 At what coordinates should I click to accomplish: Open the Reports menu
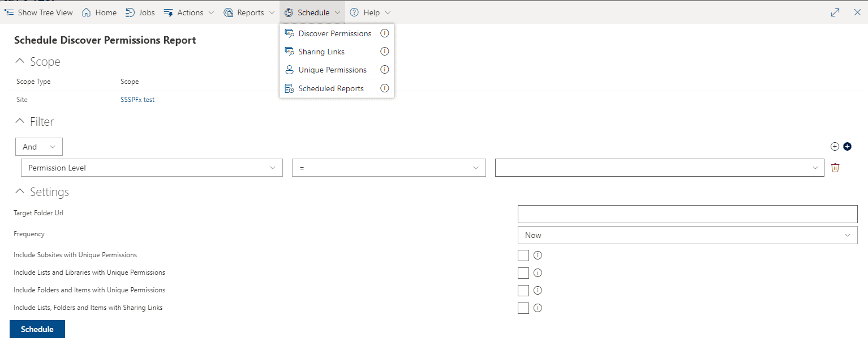pos(250,12)
